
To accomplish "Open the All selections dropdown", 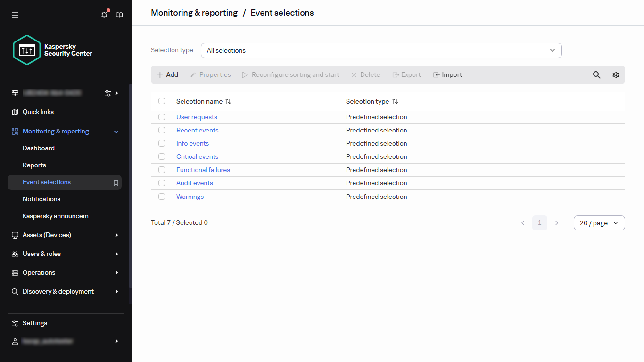I will click(x=381, y=50).
